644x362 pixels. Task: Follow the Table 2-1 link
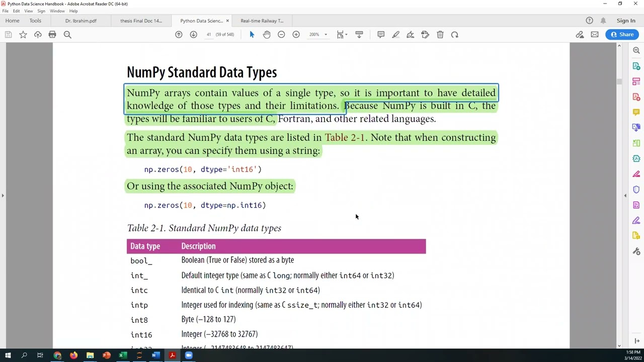coord(345,137)
